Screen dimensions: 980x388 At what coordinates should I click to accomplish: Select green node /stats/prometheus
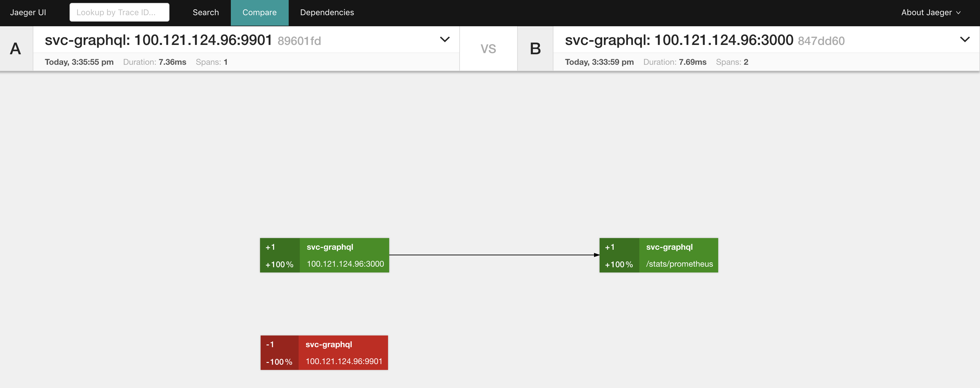pyautogui.click(x=678, y=255)
